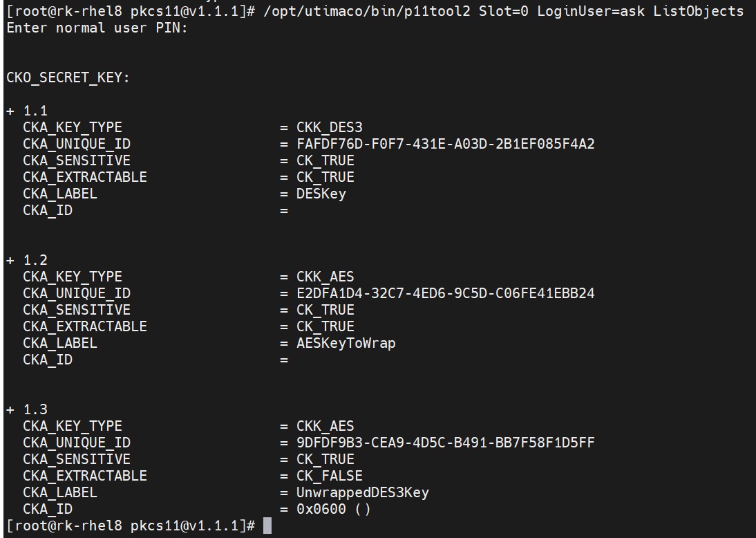
Task: Click the ListObjects argument in the command
Action: tap(698, 11)
